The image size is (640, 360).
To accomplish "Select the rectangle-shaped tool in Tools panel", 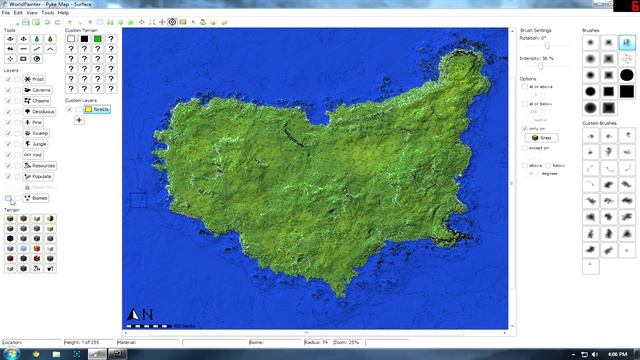I will (23, 59).
